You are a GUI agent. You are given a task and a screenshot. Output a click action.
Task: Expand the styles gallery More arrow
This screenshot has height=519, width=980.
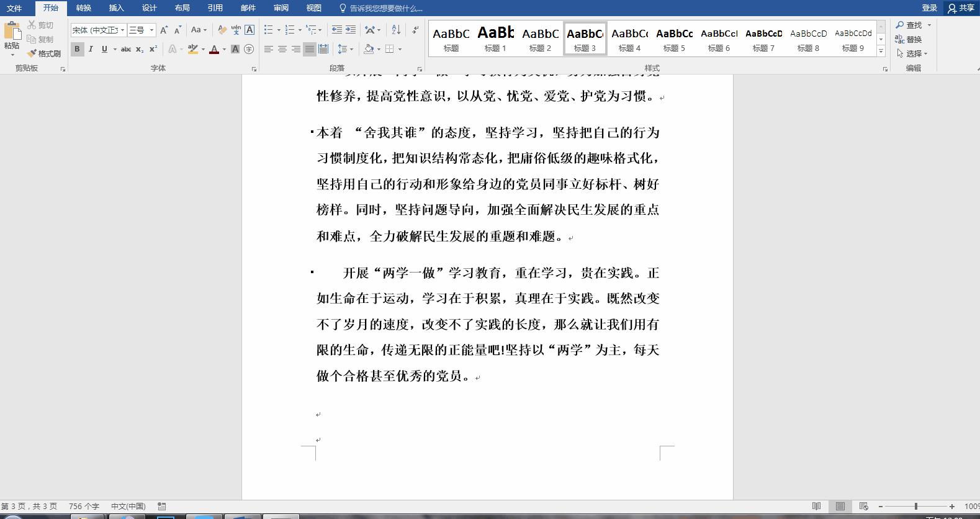click(x=881, y=52)
